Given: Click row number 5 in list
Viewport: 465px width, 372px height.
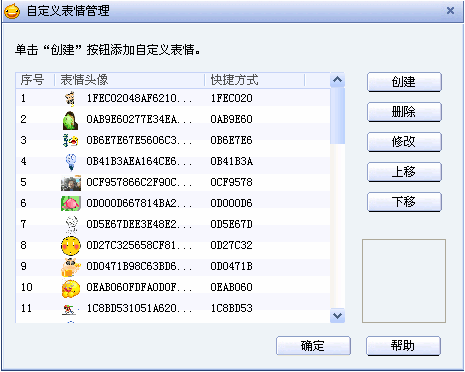Looking at the screenshot, I should tap(23, 182).
